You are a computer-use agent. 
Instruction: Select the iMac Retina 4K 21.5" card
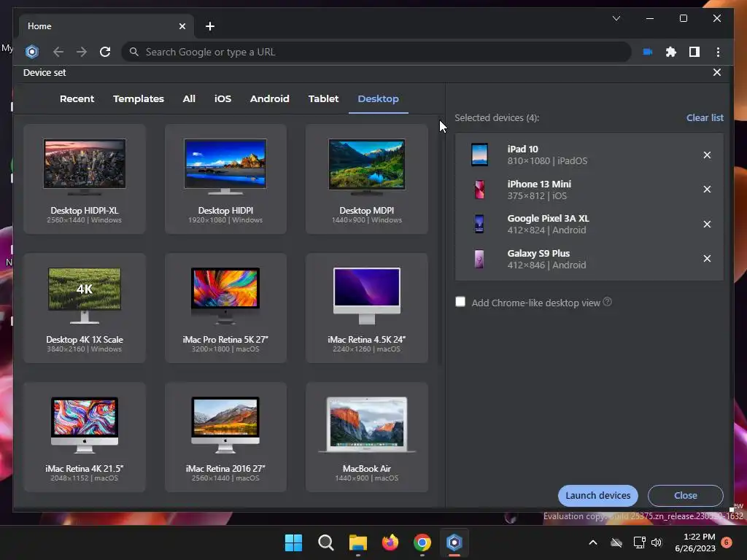(x=85, y=437)
